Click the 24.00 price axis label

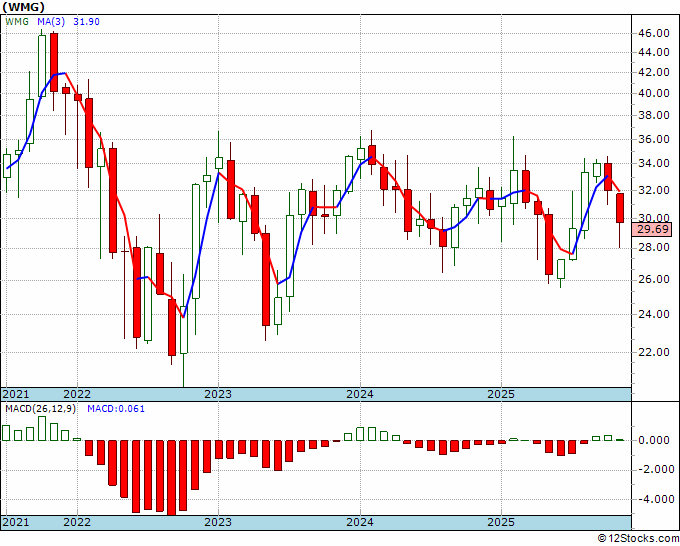[x=653, y=314]
